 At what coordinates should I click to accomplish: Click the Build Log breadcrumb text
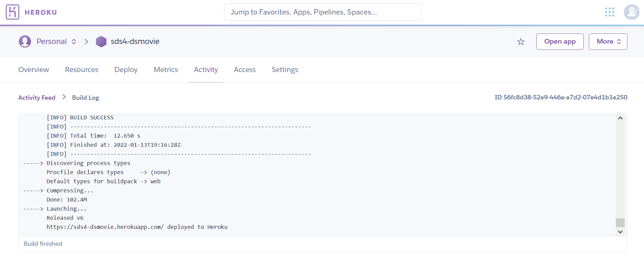point(86,98)
